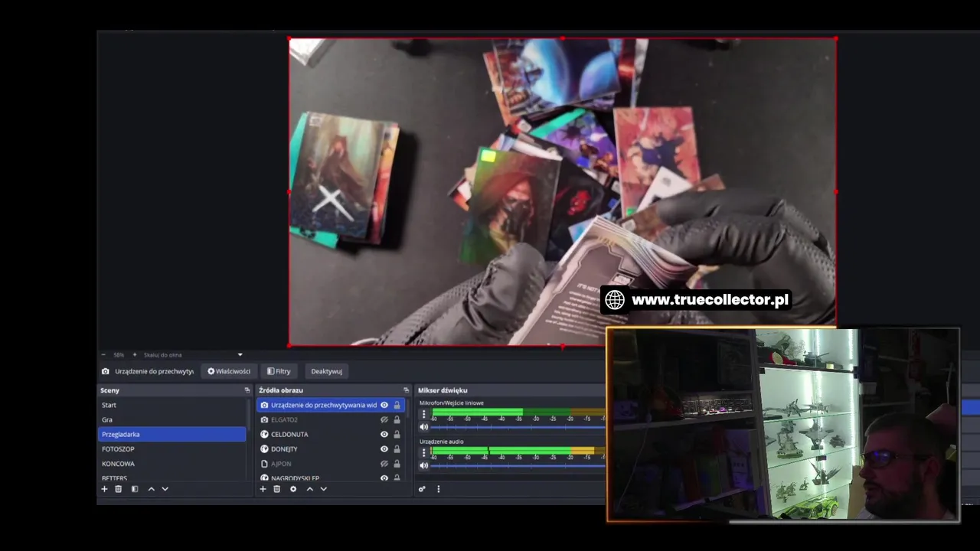Zoom out the preview with minus icon
Screen dimensions: 980x551
coord(103,354)
